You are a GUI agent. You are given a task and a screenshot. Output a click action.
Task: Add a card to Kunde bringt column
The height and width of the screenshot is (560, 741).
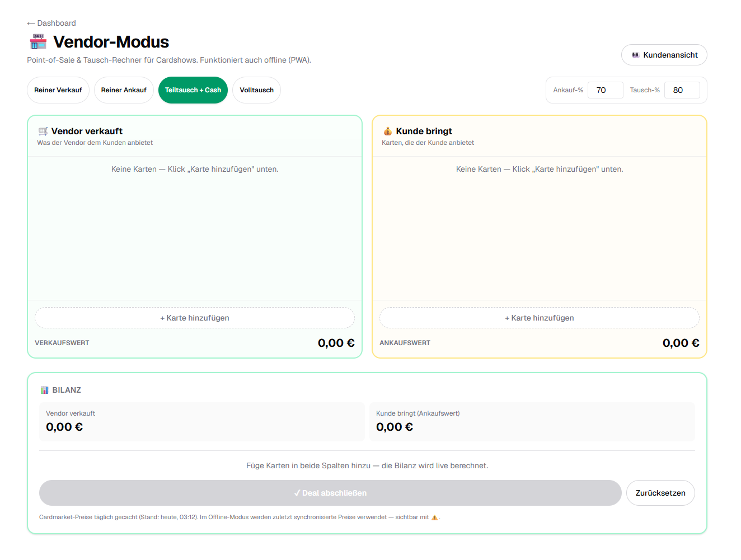click(x=540, y=318)
